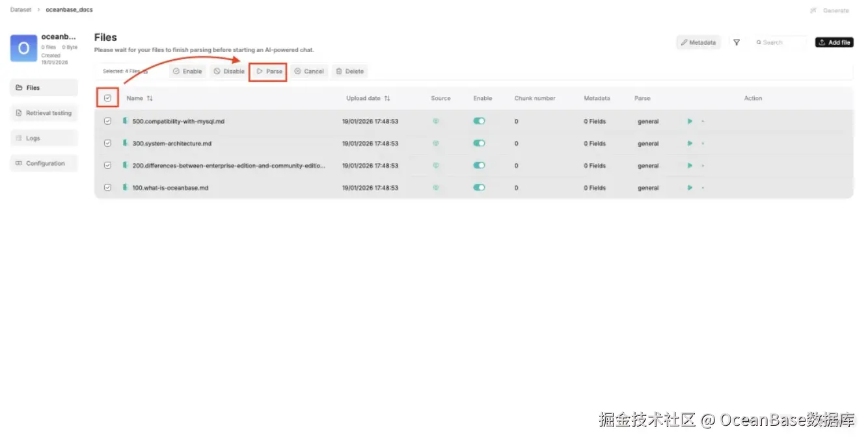Toggle enable switch for 300.system-architecture.md
The image size is (868, 442).
pos(480,143)
